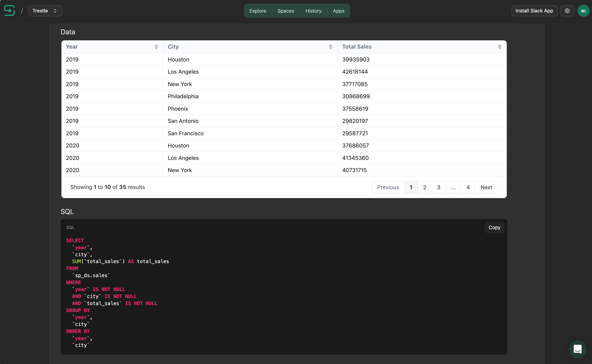This screenshot has width=592, height=364.
Task: Click the Copy SQL button
Action: [x=494, y=227]
